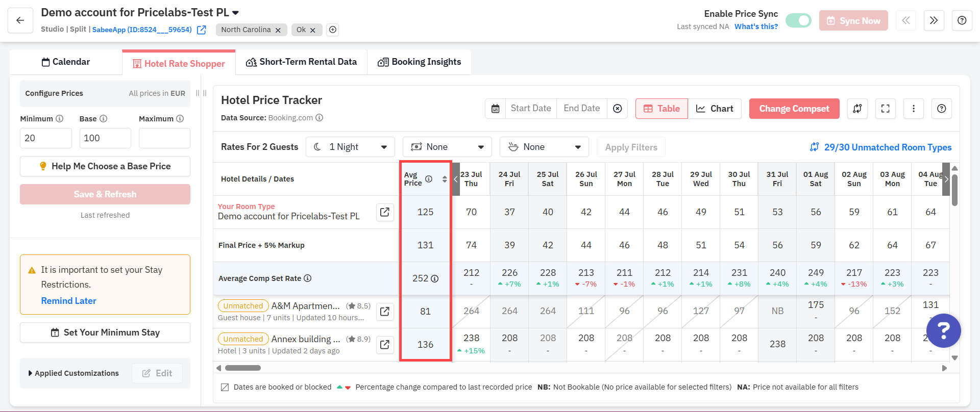Switch to Hotel Rate Shopper tab
Image resolution: width=980 pixels, height=412 pixels.
click(x=179, y=63)
